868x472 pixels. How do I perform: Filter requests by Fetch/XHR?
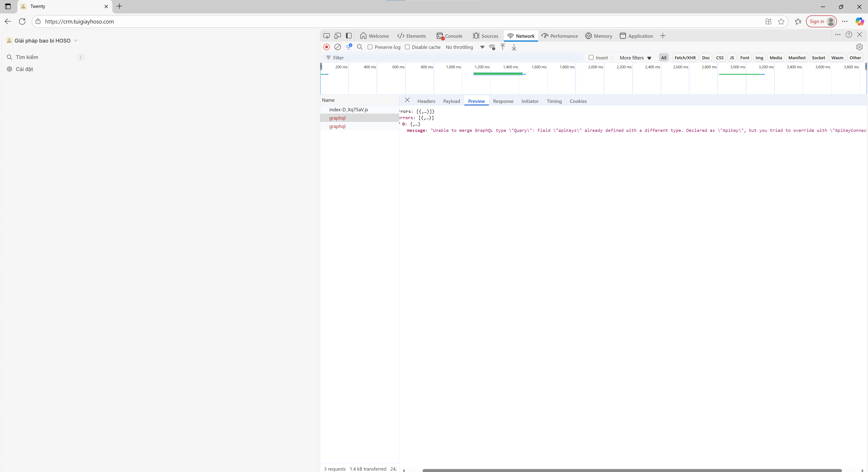(x=685, y=58)
